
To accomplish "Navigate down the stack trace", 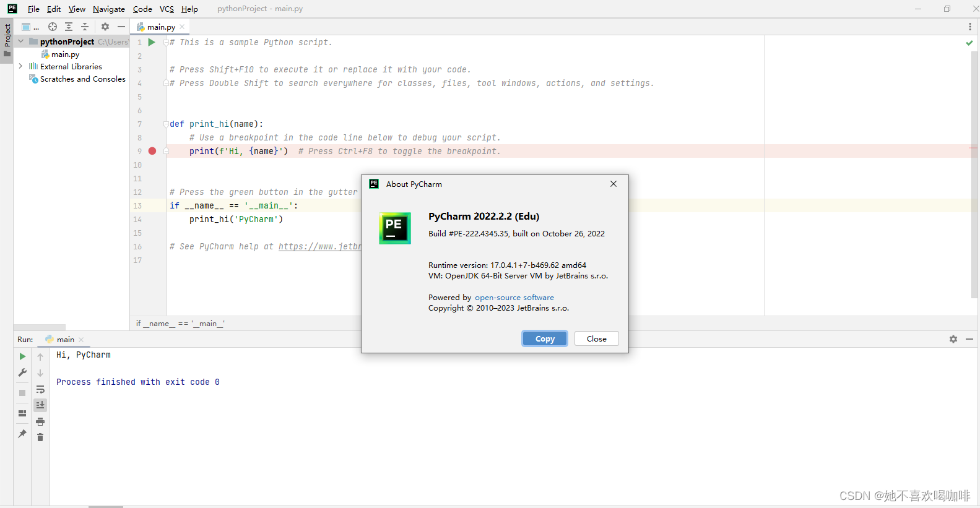I will [40, 373].
